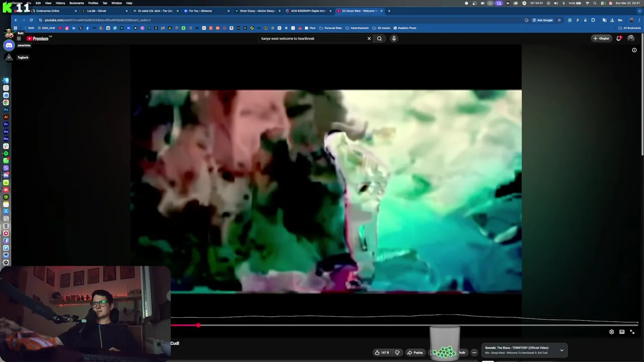Show video info card icon
This screenshot has width=644, height=362.
[634, 50]
